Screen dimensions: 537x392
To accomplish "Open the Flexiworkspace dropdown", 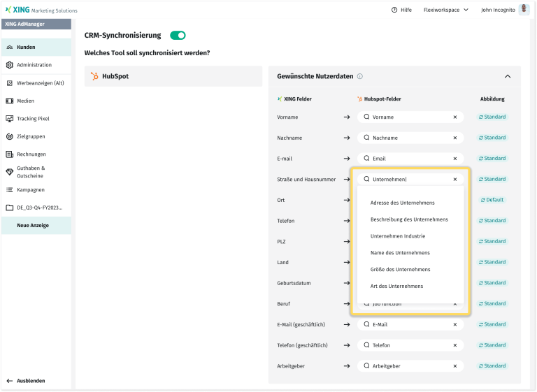I will [445, 10].
